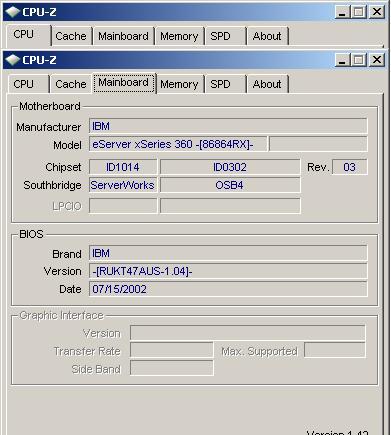The height and width of the screenshot is (435, 391).
Task: Minimize the back CPU-Z window
Action: click(x=342, y=12)
